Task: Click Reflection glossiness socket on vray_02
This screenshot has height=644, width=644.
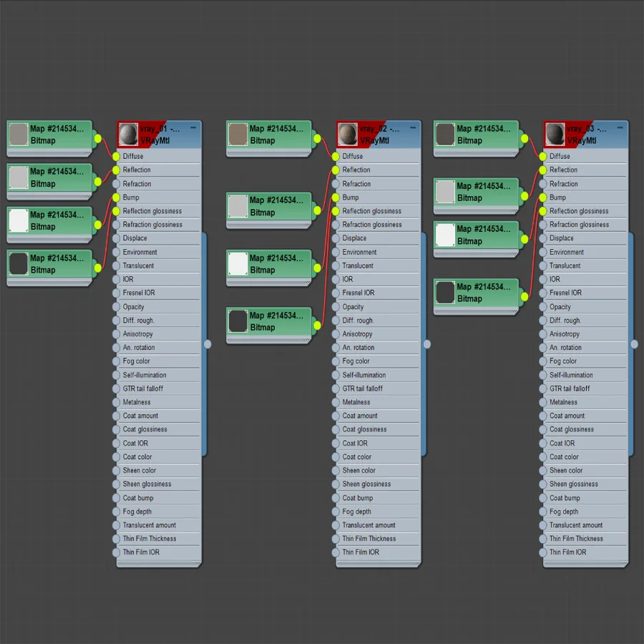Action: tap(336, 211)
